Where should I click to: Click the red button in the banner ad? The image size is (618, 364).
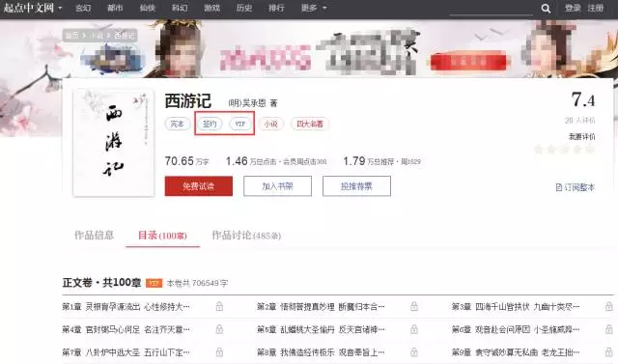click(468, 61)
